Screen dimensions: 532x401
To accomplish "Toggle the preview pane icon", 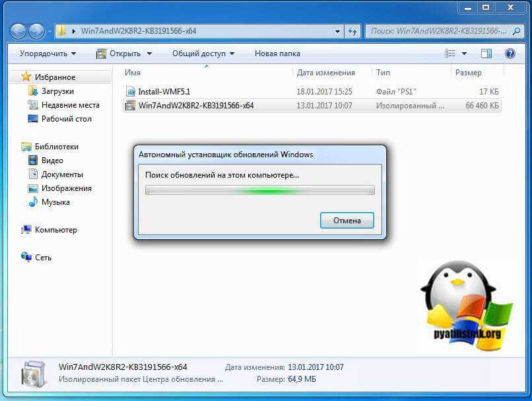I will pos(486,54).
